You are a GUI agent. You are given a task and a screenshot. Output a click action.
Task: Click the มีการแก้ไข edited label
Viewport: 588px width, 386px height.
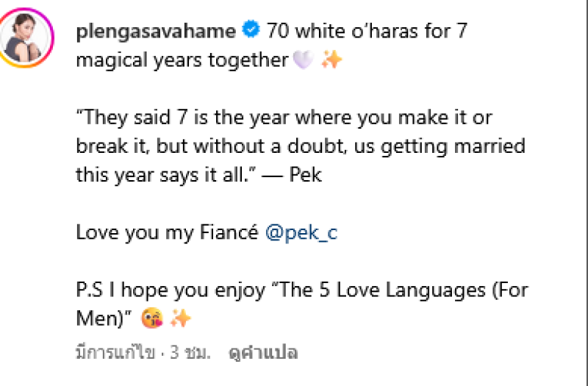[x=115, y=354]
